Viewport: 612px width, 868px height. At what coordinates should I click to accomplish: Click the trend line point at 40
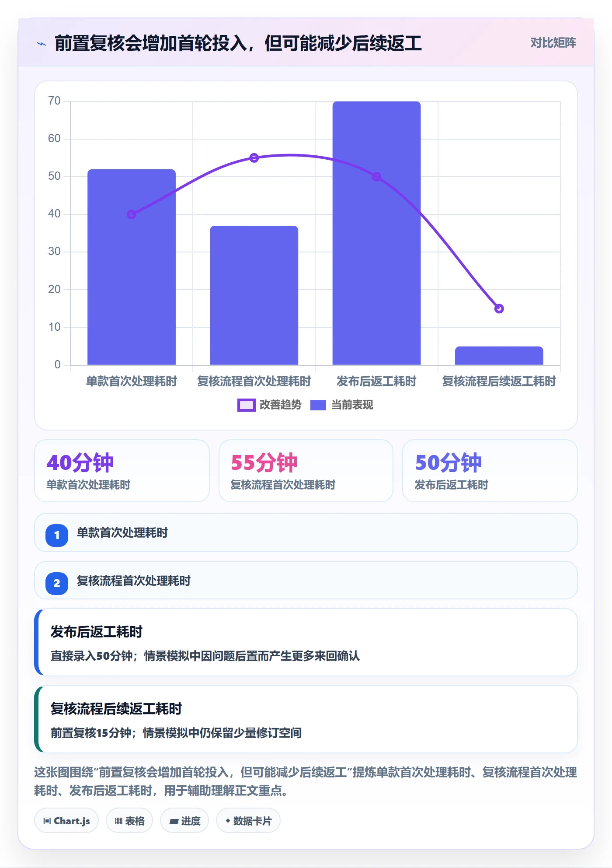[132, 214]
